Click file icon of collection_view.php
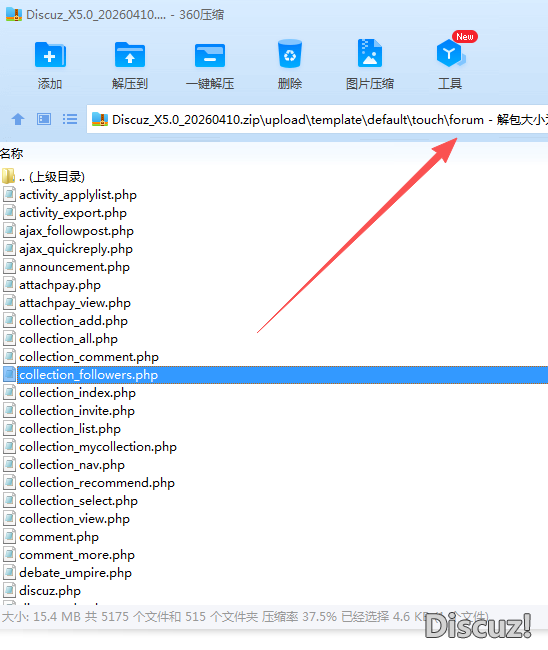548x650 pixels. [10, 519]
